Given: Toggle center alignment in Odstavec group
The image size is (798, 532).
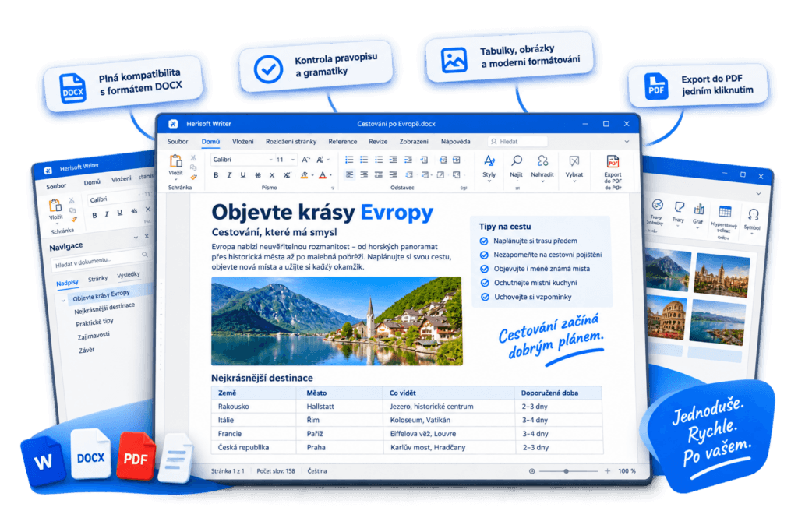Looking at the screenshot, I should (364, 175).
